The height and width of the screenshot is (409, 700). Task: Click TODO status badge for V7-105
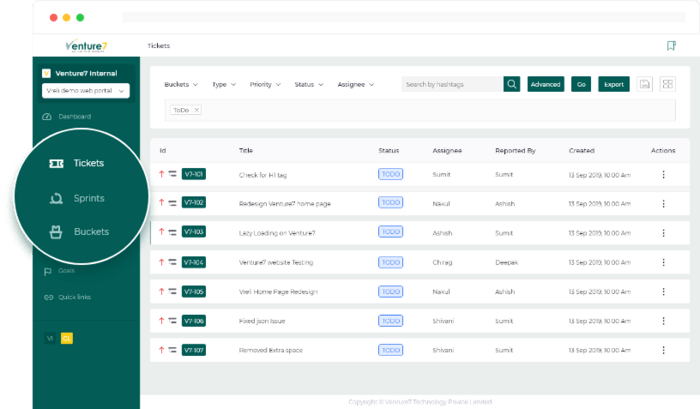point(391,292)
